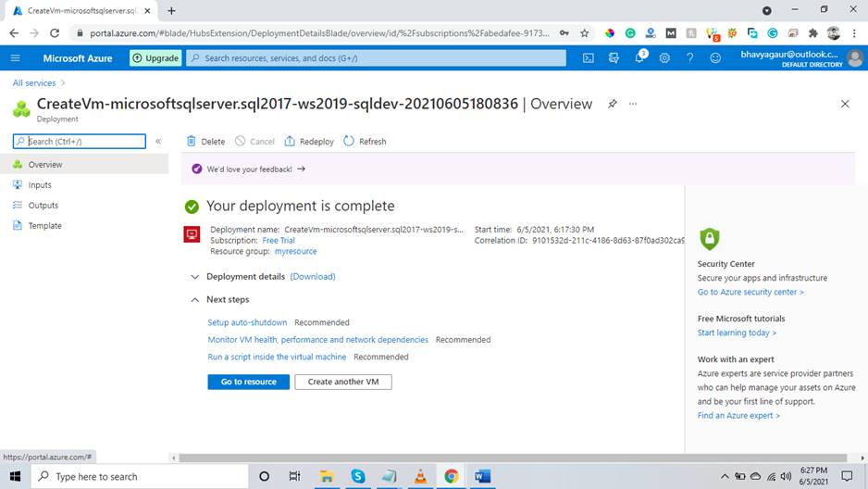Click Delete in the command bar
The image size is (868, 489).
pyautogui.click(x=206, y=141)
